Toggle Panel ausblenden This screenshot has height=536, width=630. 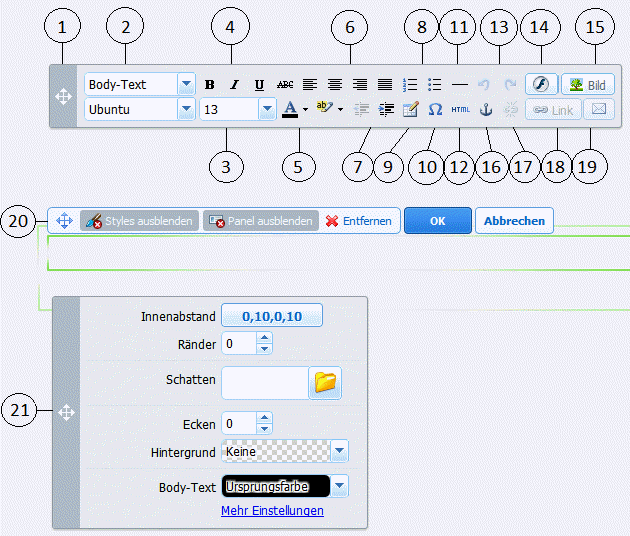tap(261, 221)
